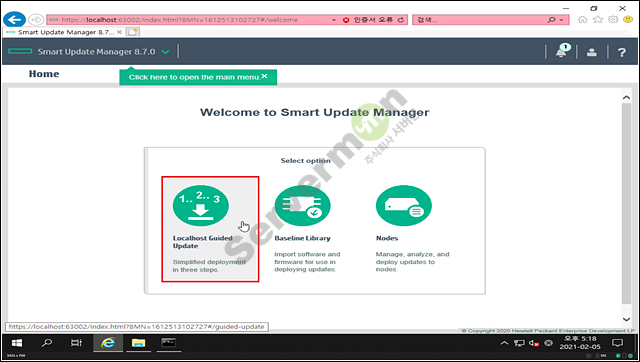Click page scrollbar down arrow
640x362 pixels.
627,319
